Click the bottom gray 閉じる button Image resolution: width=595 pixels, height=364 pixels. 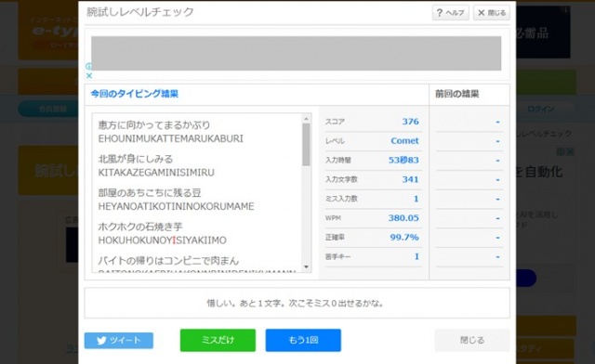[472, 340]
